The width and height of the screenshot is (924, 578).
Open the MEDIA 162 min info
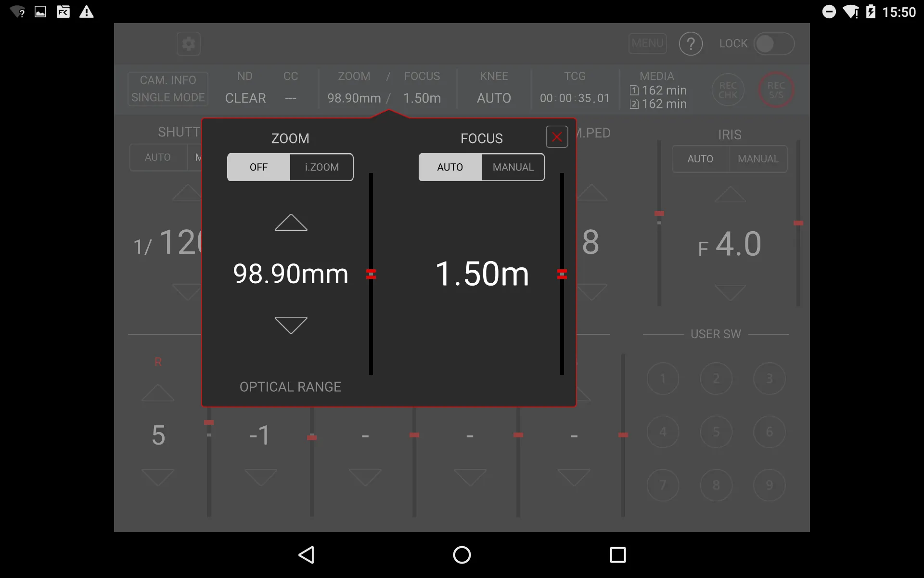[657, 90]
